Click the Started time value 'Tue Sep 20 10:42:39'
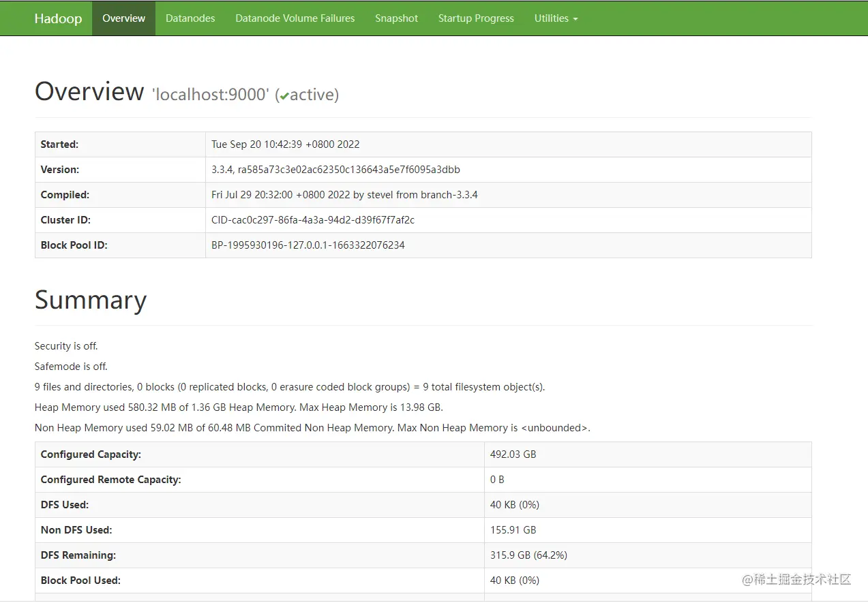 (x=286, y=144)
